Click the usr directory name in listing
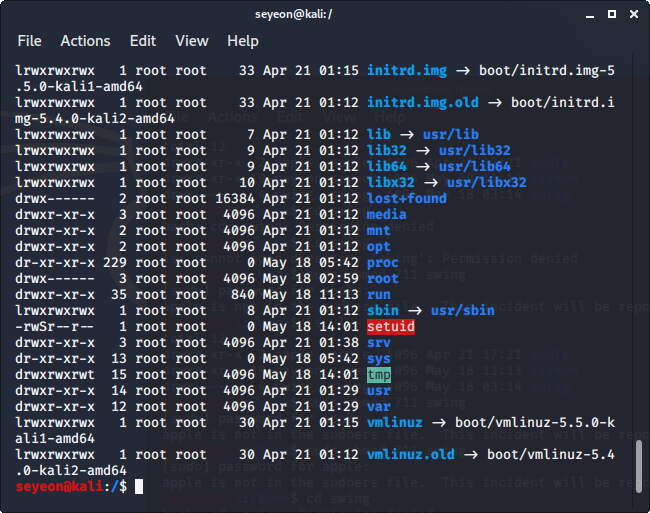The image size is (650, 513). coord(378,391)
